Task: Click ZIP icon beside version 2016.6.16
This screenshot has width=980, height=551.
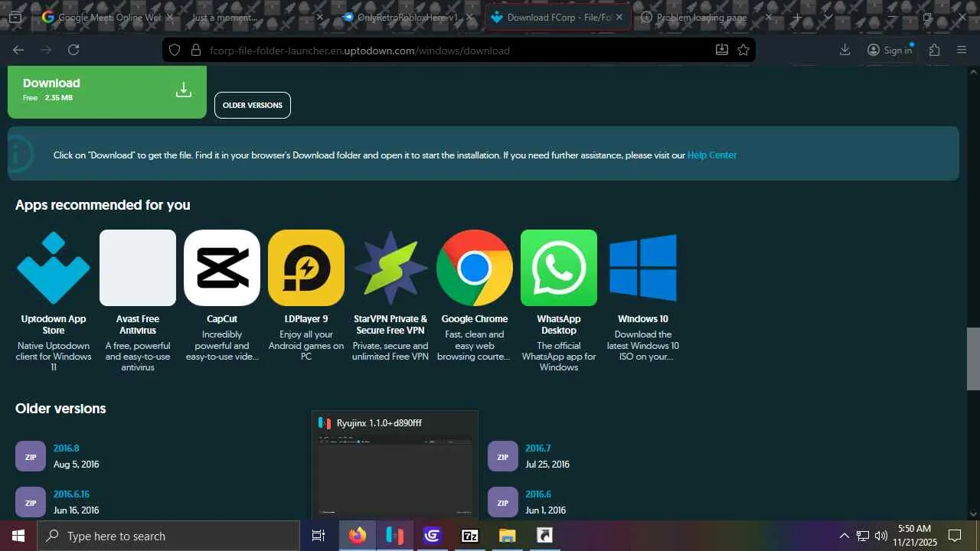Action: pyautogui.click(x=31, y=502)
